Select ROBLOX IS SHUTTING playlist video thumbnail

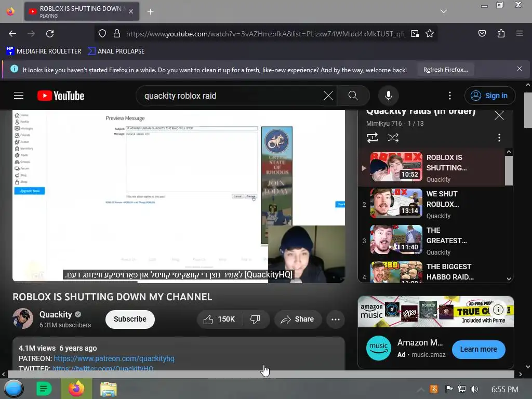tap(396, 167)
